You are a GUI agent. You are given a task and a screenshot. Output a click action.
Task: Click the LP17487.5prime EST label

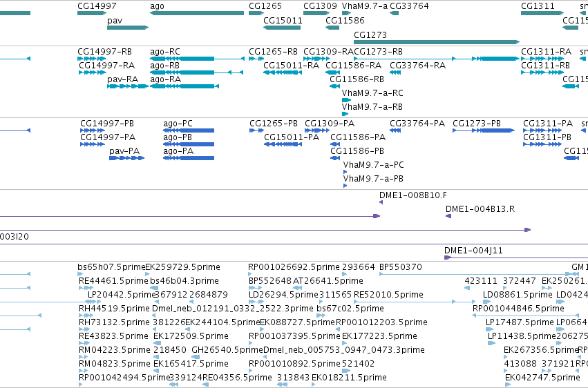tap(520, 322)
